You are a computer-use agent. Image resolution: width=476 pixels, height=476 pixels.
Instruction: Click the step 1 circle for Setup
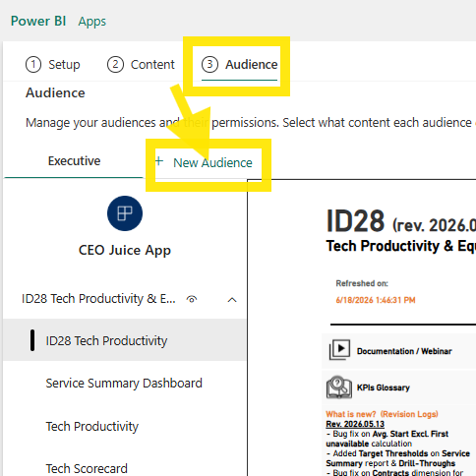[33, 64]
